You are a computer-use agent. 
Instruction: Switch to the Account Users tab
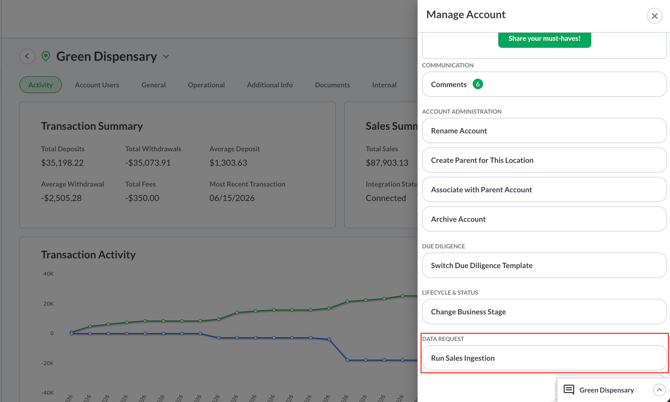pyautogui.click(x=97, y=85)
